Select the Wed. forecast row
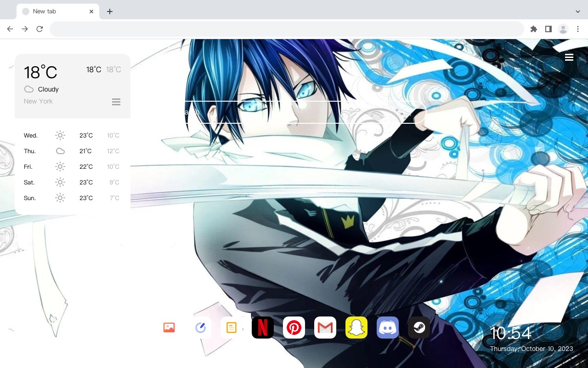588x368 pixels. [x=72, y=135]
